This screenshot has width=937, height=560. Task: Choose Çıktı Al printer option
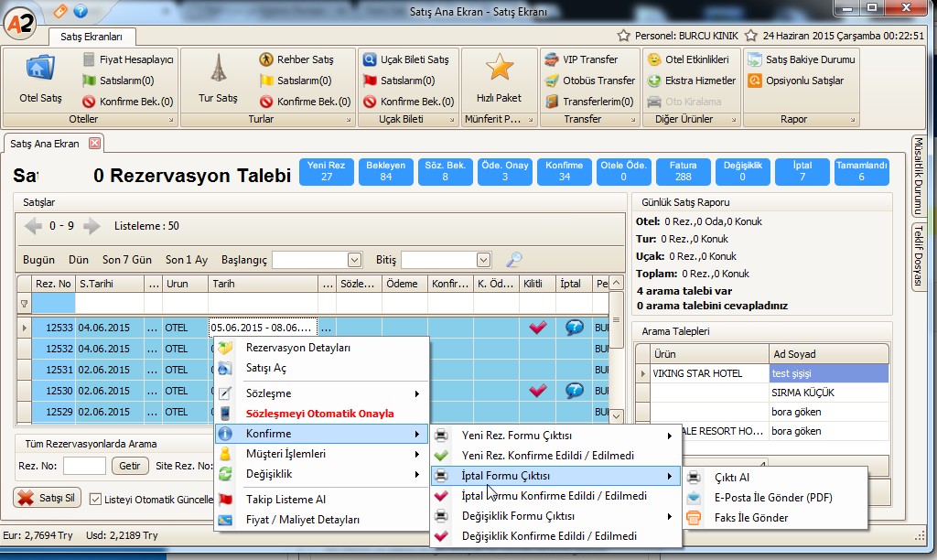coord(775,478)
